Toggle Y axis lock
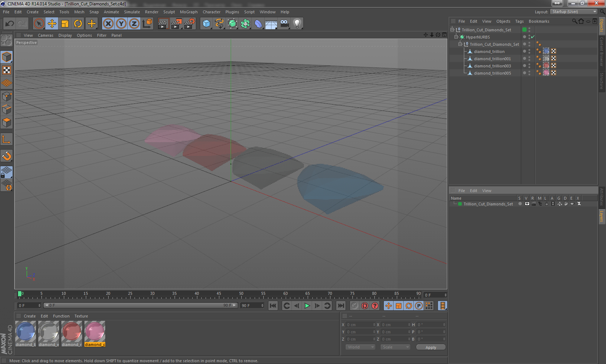This screenshot has width=606, height=364. [121, 24]
